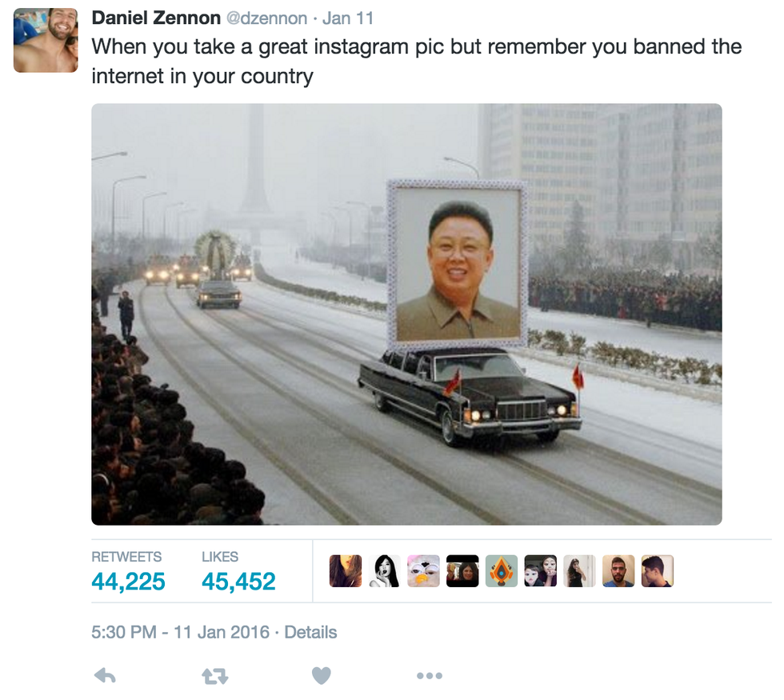Open the orange flame emblem avatar
The image size is (784, 700).
coord(502,571)
